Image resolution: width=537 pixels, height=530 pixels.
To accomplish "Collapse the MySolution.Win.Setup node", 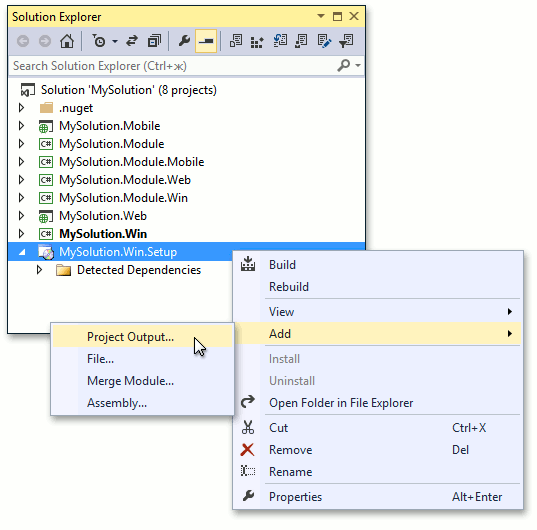I will 22,252.
